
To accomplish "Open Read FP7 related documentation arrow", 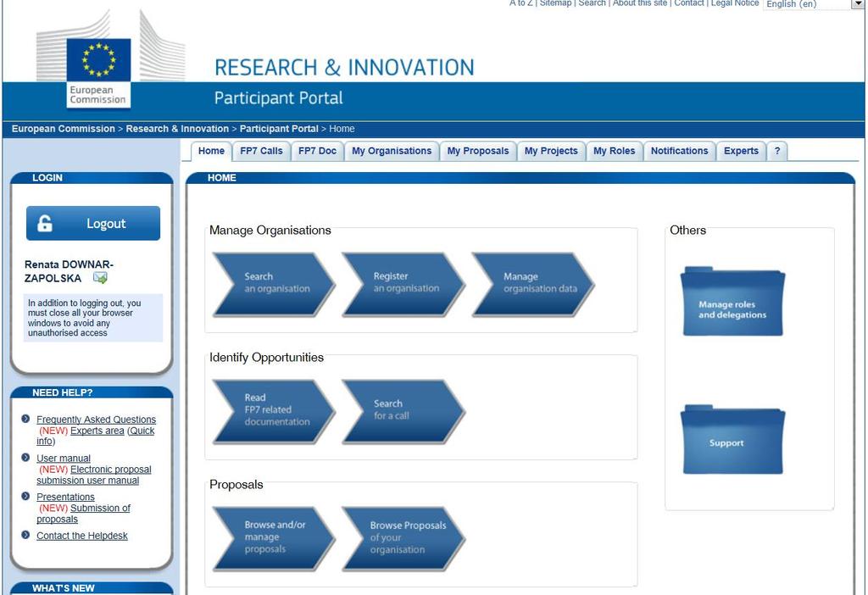I will (274, 411).
